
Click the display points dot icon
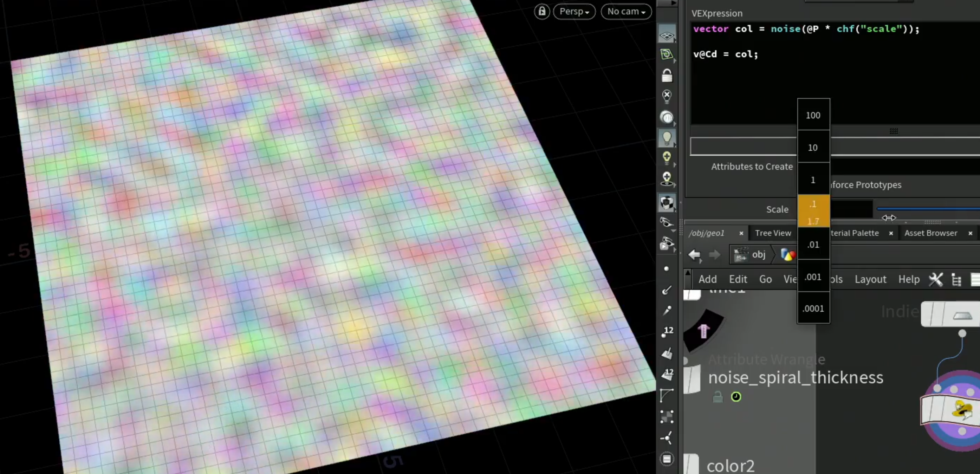click(x=666, y=268)
